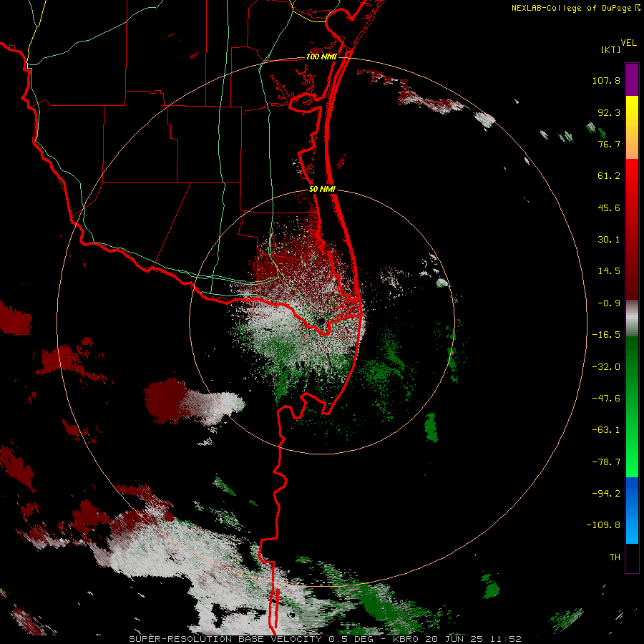
Task: Click the [KT] units label
Action: tap(611, 50)
